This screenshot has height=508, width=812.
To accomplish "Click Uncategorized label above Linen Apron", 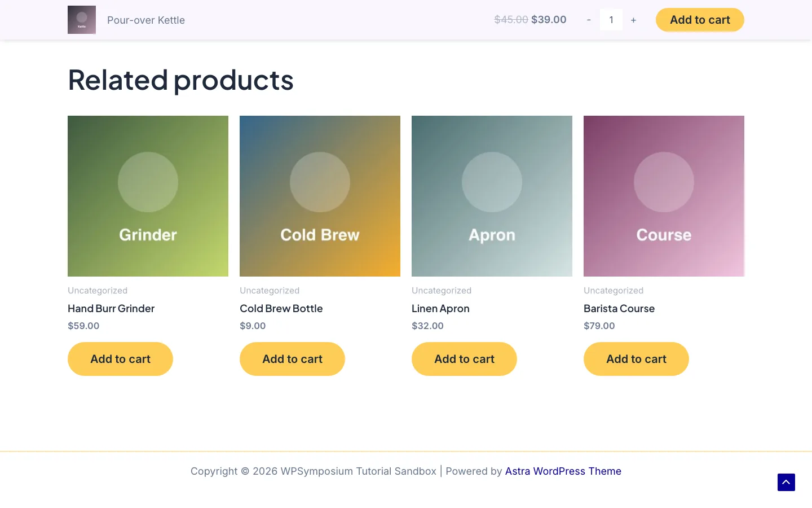I will [x=442, y=291].
